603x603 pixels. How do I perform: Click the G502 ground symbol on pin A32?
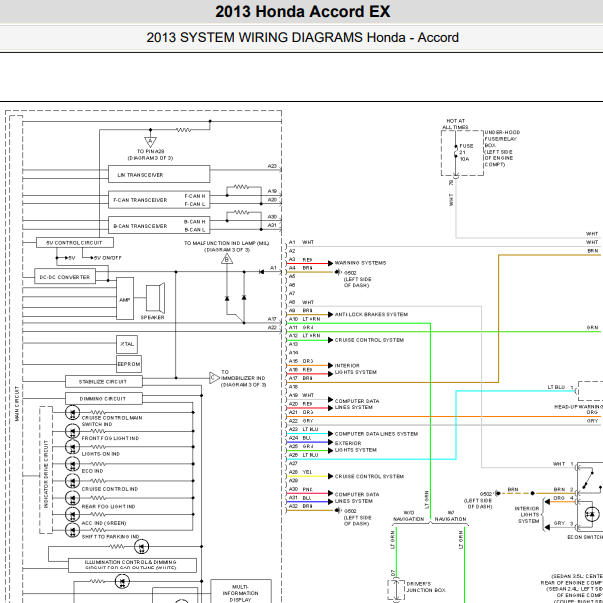pos(338,510)
